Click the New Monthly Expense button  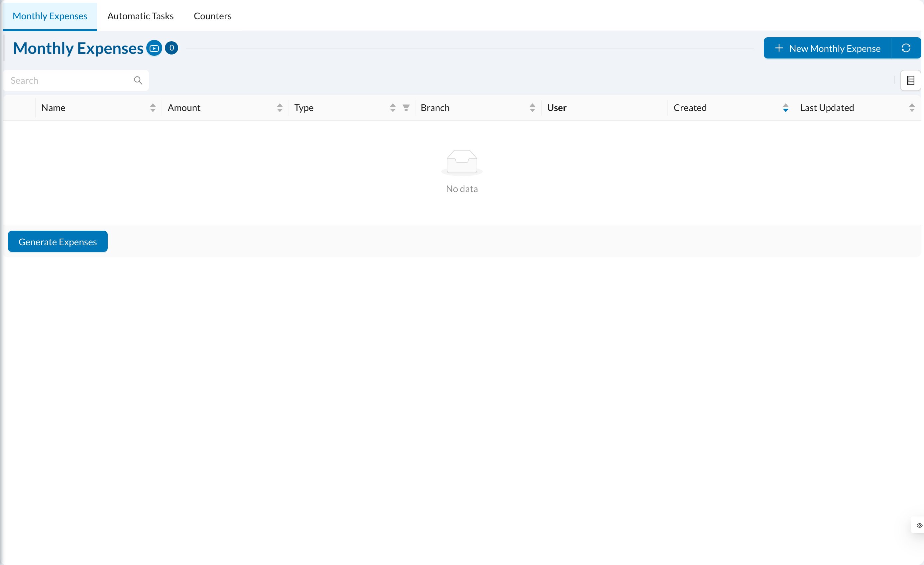827,48
